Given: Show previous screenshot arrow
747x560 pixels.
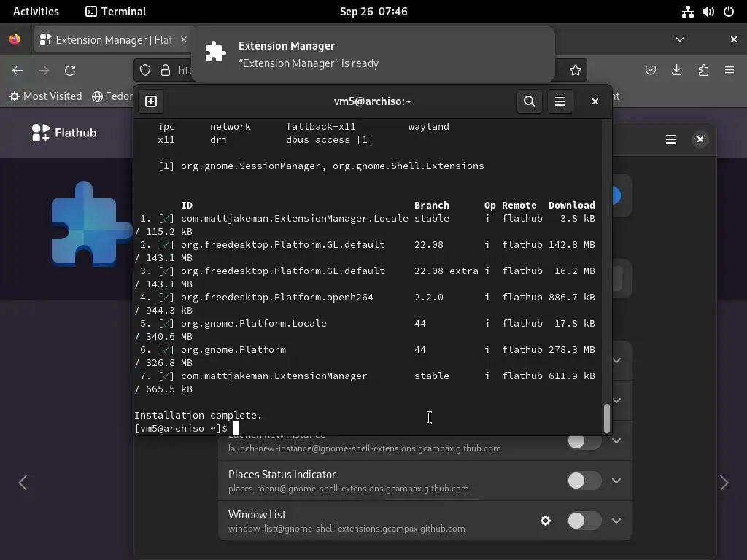Looking at the screenshot, I should (23, 483).
